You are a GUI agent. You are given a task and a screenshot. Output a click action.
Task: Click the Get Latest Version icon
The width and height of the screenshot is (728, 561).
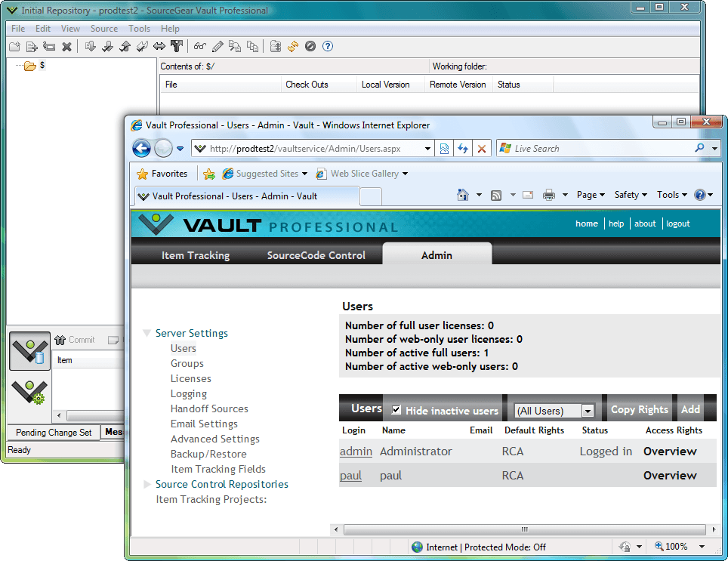click(90, 46)
